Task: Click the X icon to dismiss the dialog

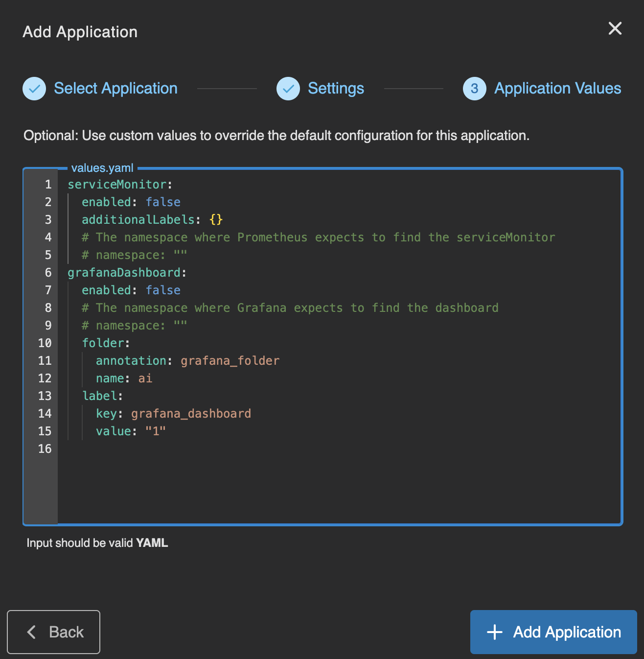Action: click(615, 29)
